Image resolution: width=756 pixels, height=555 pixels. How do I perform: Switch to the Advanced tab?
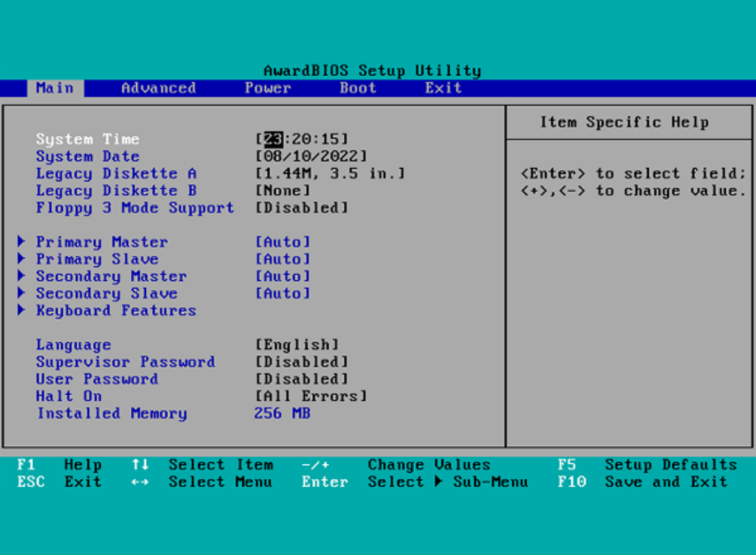tap(157, 87)
